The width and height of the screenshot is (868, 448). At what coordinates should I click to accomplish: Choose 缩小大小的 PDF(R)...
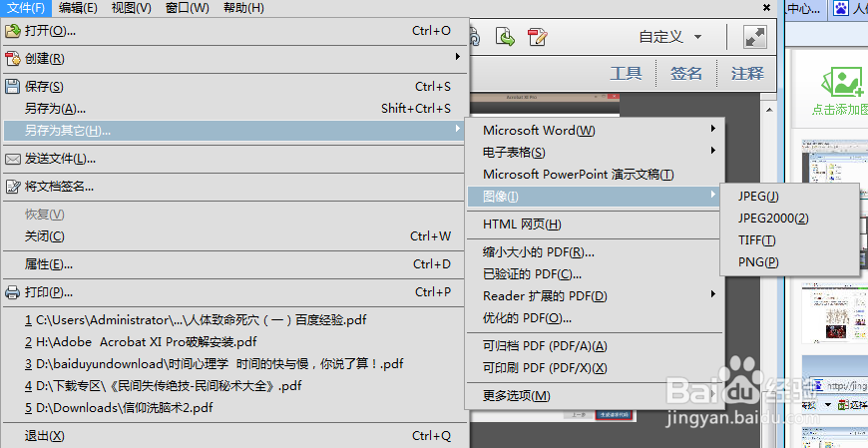point(595,252)
